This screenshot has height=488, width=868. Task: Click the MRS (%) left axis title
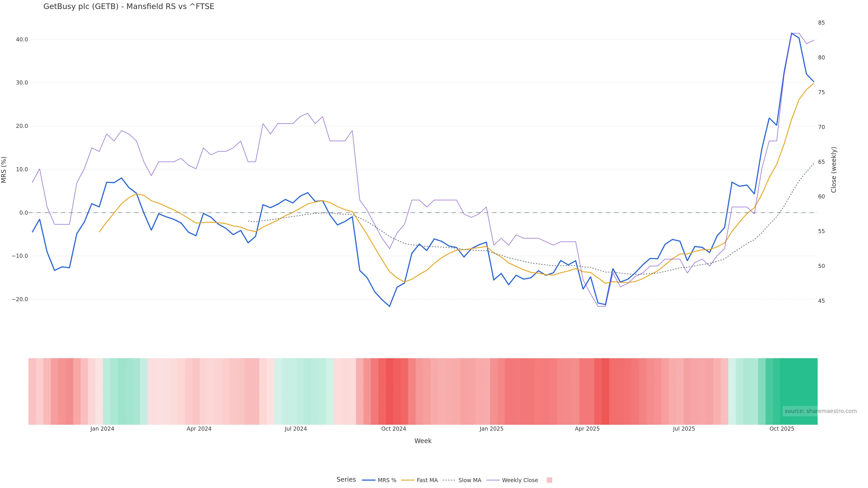click(x=4, y=170)
